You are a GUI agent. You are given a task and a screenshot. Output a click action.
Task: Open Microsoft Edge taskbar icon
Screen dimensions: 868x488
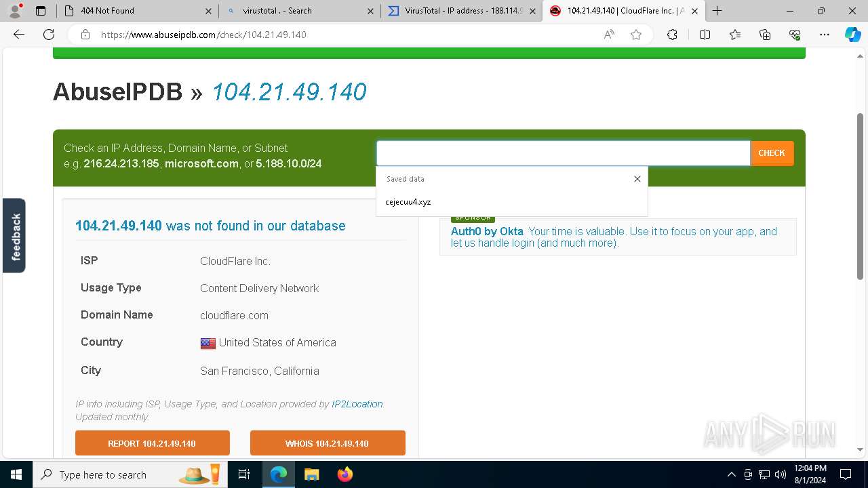click(x=279, y=474)
